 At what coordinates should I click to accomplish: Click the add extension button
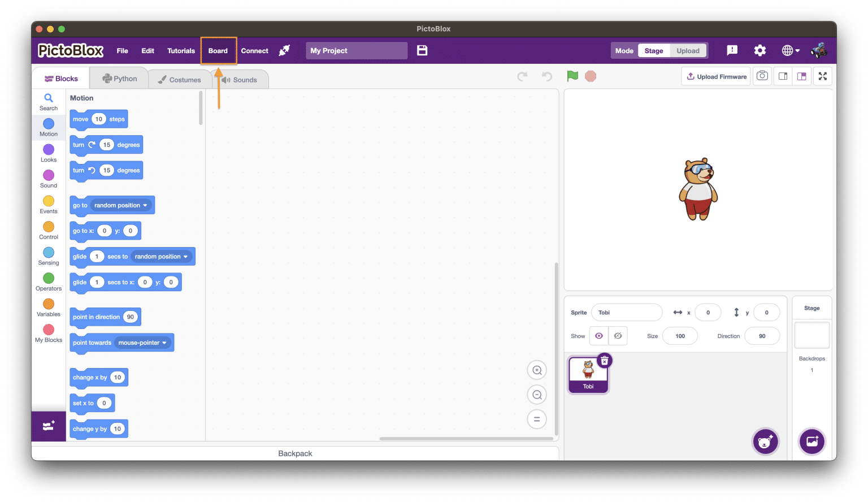pyautogui.click(x=49, y=426)
